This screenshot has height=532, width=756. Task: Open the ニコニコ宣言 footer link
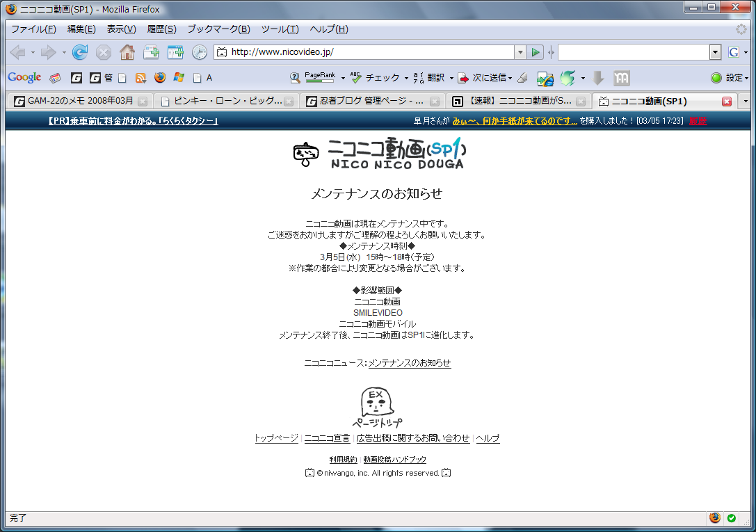coord(327,438)
